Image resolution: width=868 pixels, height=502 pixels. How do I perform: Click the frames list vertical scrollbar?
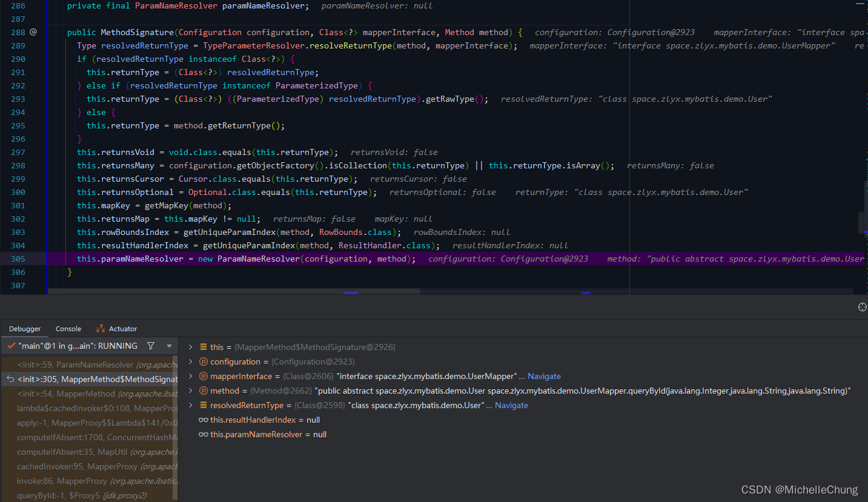point(176,427)
